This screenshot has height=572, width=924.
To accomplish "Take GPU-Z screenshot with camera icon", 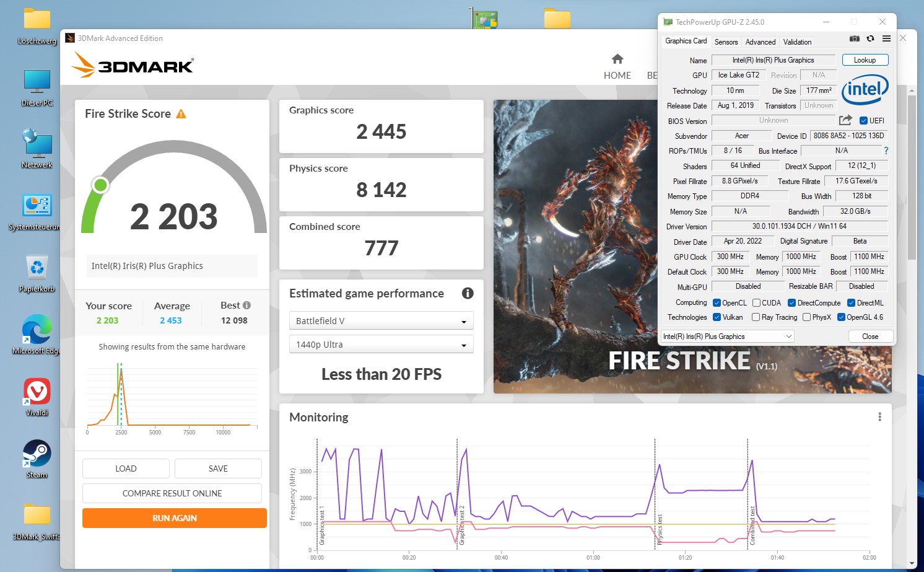I will 854,38.
